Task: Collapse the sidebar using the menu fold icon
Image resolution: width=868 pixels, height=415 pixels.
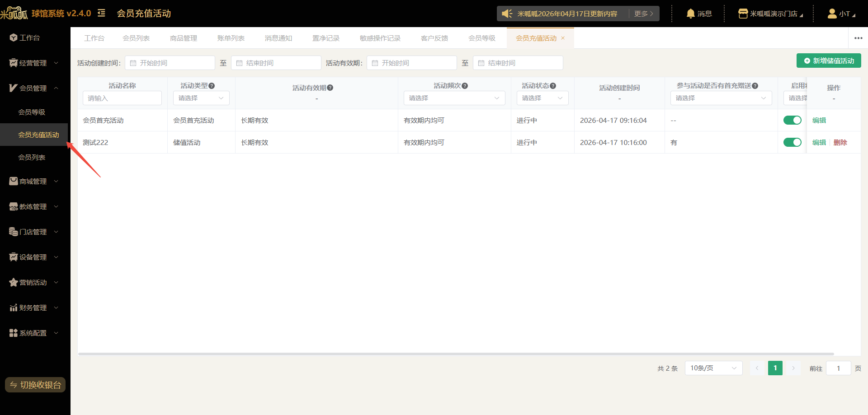Action: (x=101, y=13)
